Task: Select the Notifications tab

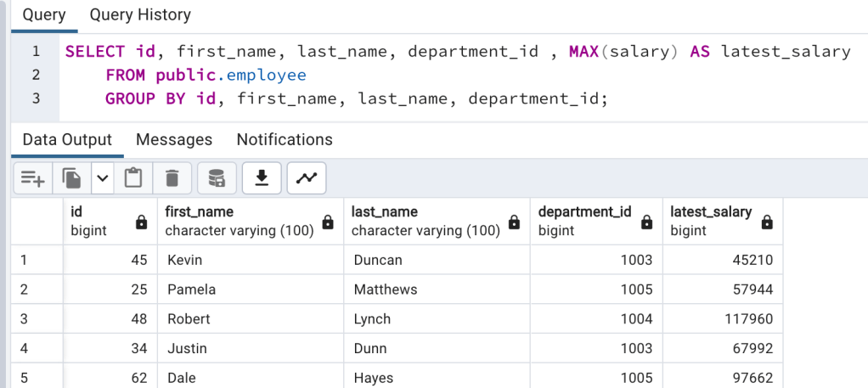Action: click(x=285, y=139)
